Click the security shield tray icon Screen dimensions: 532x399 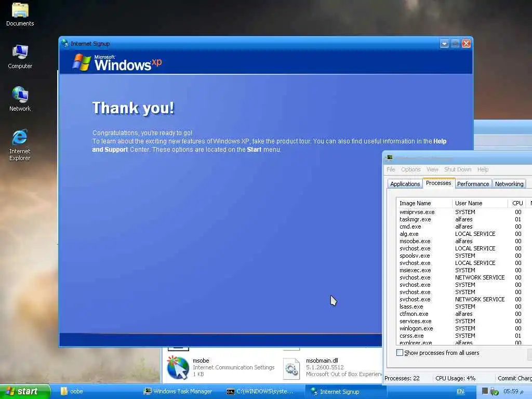pos(495,392)
